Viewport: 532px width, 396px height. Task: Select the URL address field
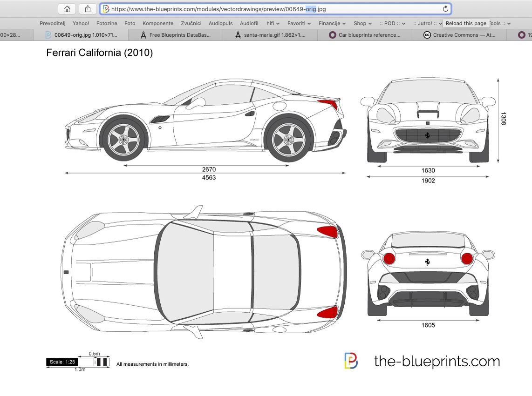[x=275, y=9]
